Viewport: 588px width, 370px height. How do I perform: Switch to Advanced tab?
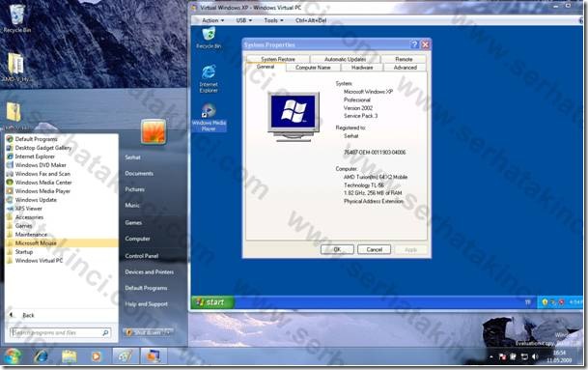tap(405, 68)
